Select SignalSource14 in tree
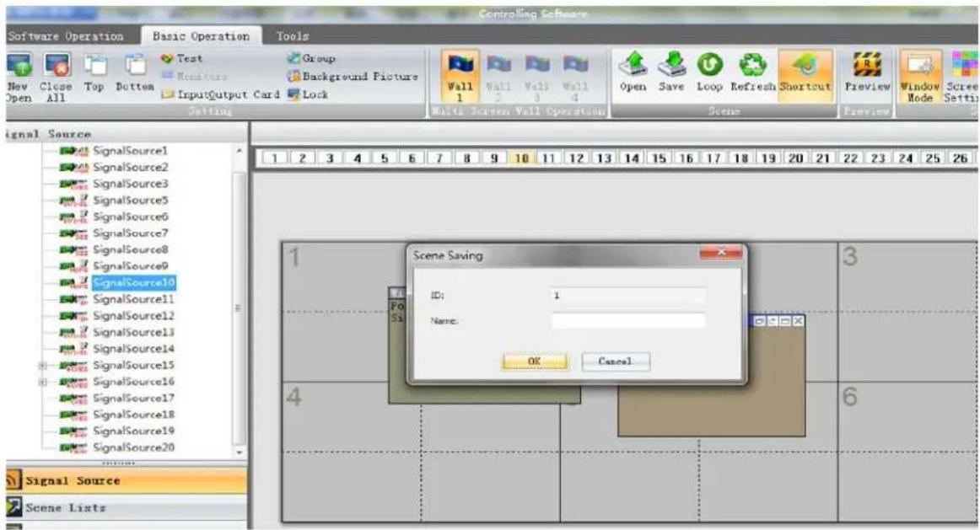The width and height of the screenshot is (980, 530). coord(133,348)
